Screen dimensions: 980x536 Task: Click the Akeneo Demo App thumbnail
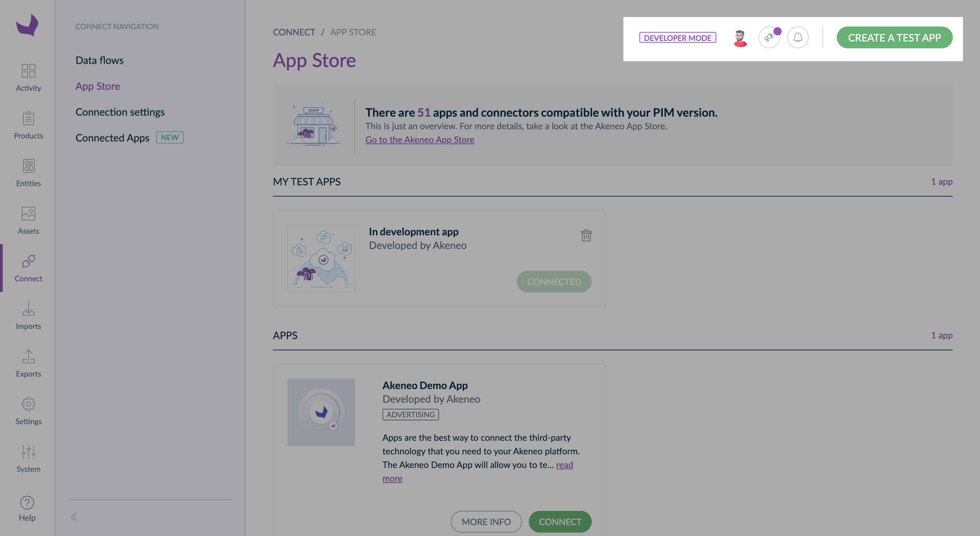click(321, 412)
